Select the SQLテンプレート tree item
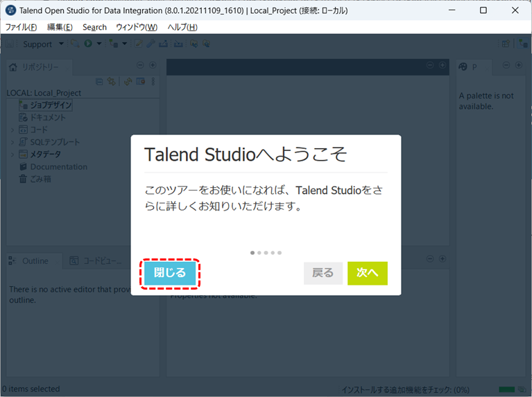Viewport: 532px width, 397px height. coord(49,142)
